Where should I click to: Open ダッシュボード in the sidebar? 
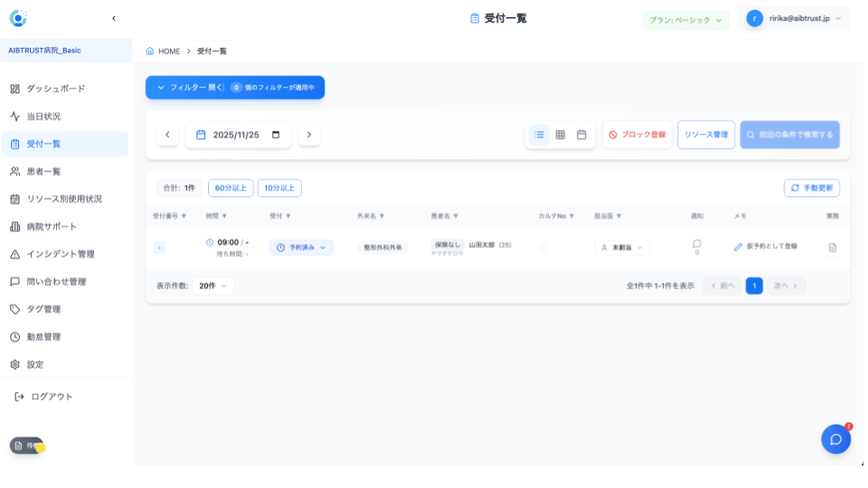[65, 89]
